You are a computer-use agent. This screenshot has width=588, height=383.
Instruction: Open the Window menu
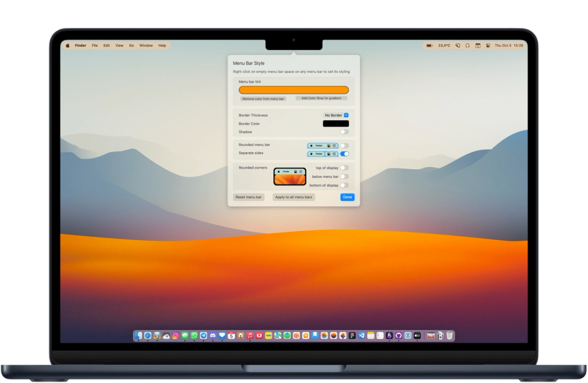click(x=146, y=45)
